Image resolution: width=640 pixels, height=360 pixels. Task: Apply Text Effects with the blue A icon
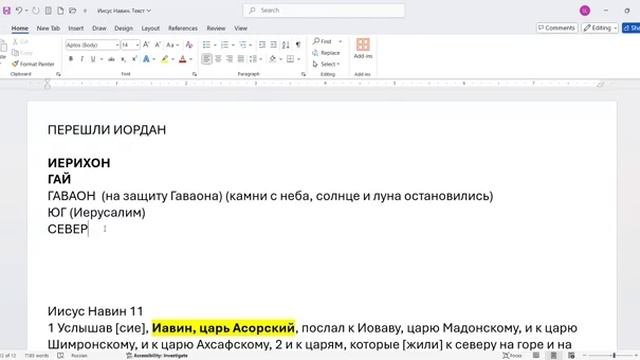[x=146, y=60]
